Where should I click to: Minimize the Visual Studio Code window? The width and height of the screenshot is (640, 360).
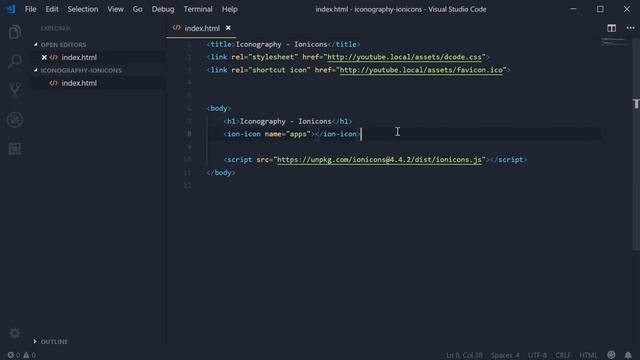[573, 9]
